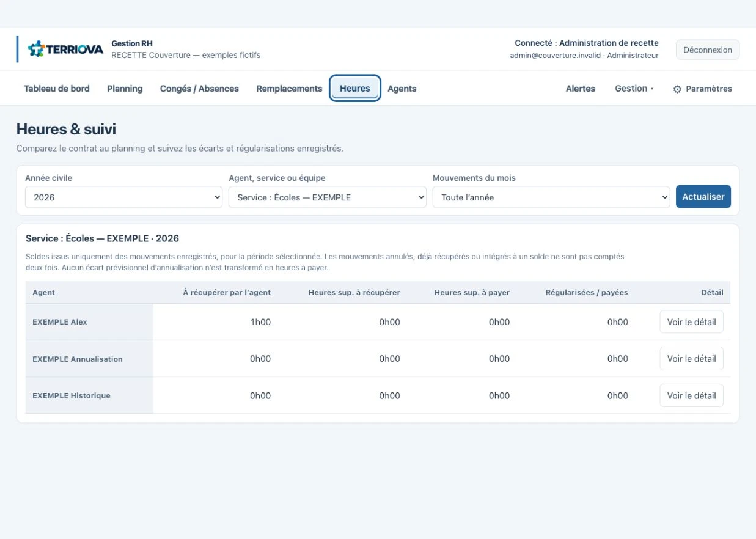Click the Connecté : Administration de recette text
This screenshot has height=539, width=756.
[x=587, y=43]
